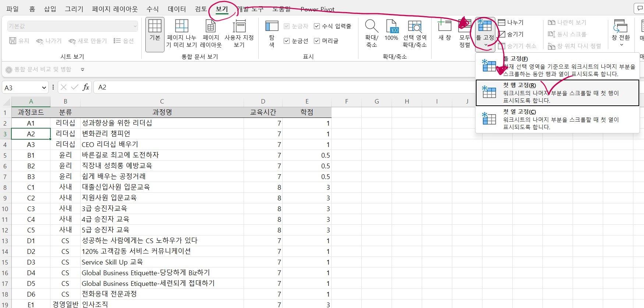Screen dimensions: 644x308
Task: Open the 홈 tab
Action: [32, 9]
